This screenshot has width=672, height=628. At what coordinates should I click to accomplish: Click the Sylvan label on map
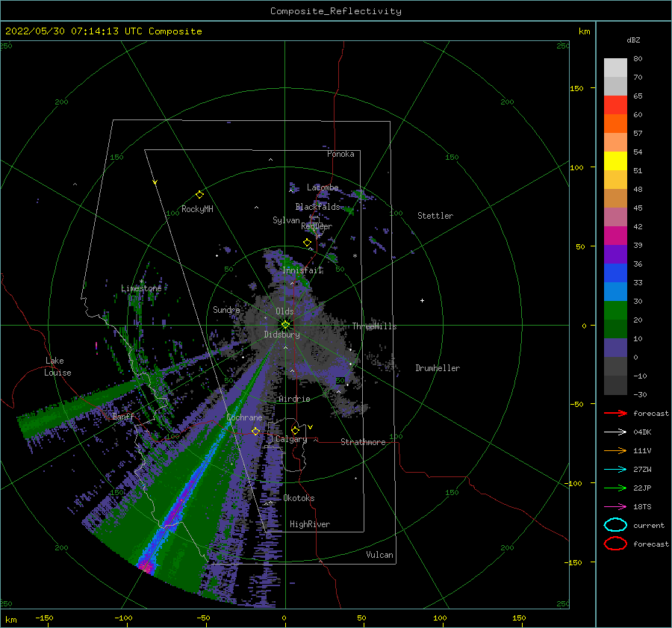pos(286,220)
